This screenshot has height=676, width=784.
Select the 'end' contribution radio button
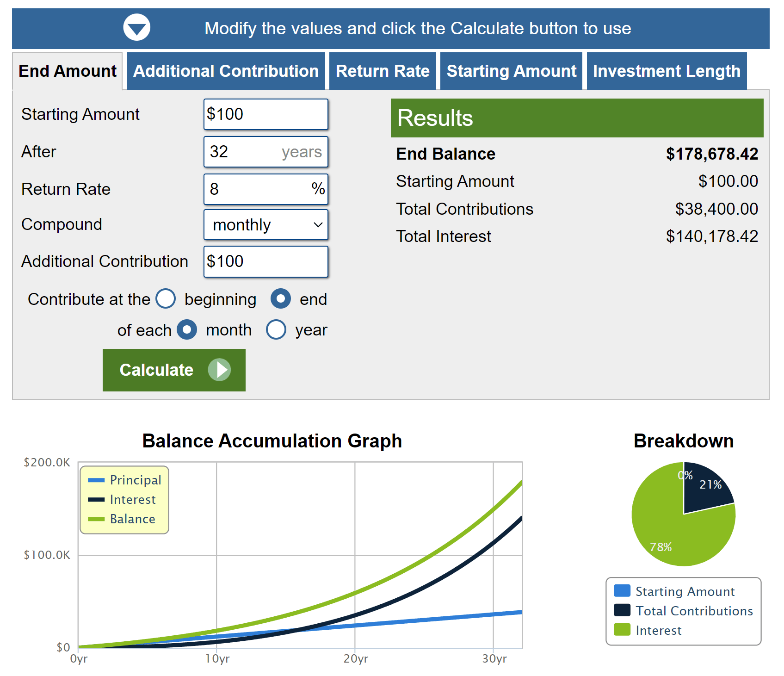[x=280, y=299]
